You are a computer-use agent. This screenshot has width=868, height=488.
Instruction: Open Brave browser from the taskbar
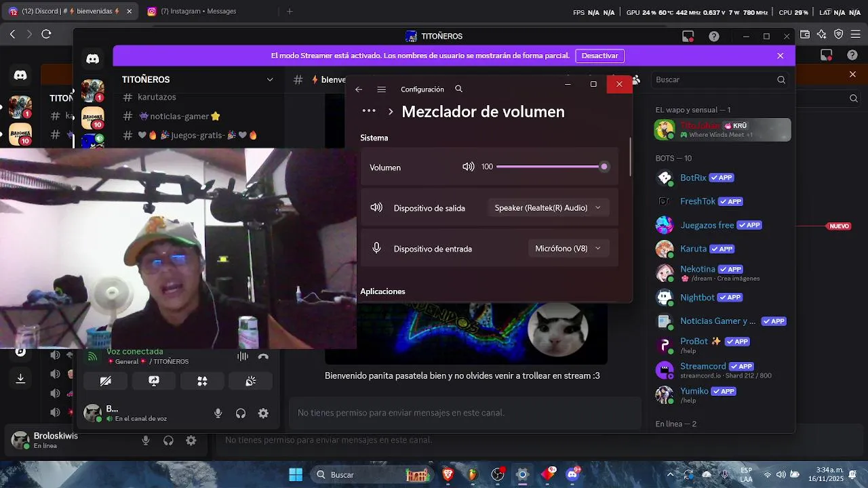click(448, 474)
